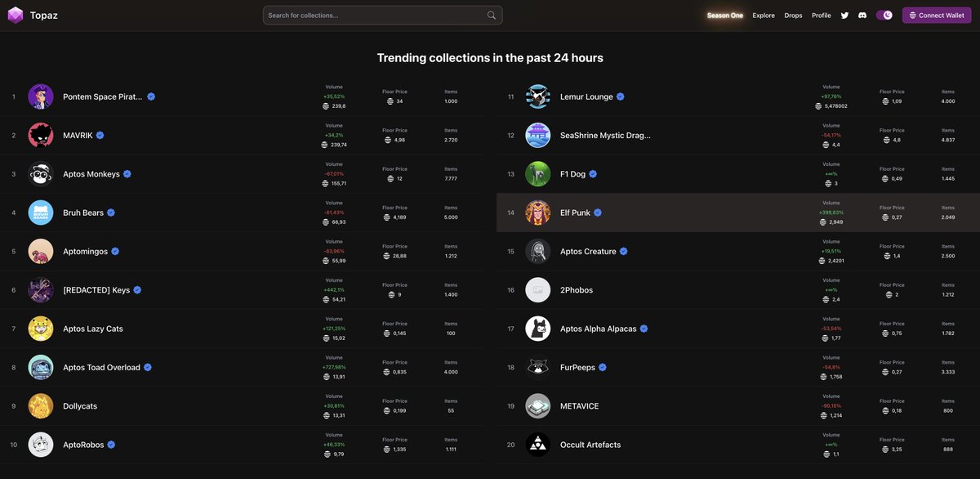Viewport: 980px width, 479px height.
Task: Open the METAVICE collection name
Action: tap(578, 406)
